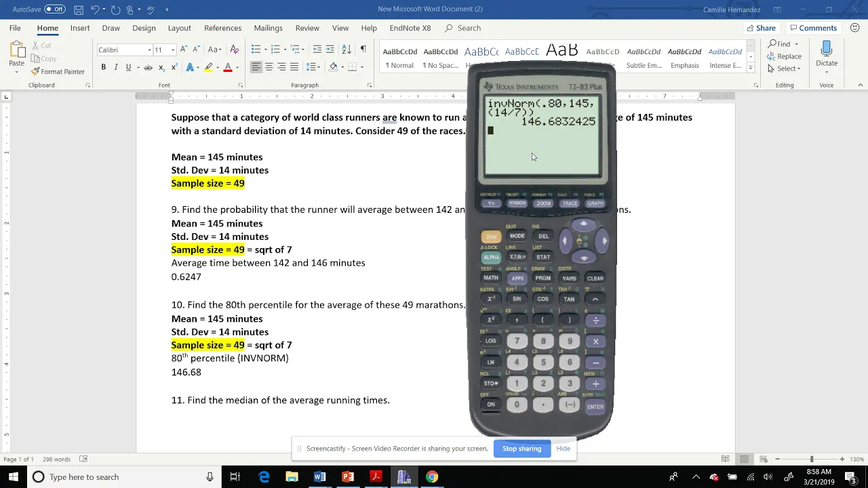Sort the paragraph text A to Z
The width and height of the screenshot is (868, 488).
(x=347, y=49)
